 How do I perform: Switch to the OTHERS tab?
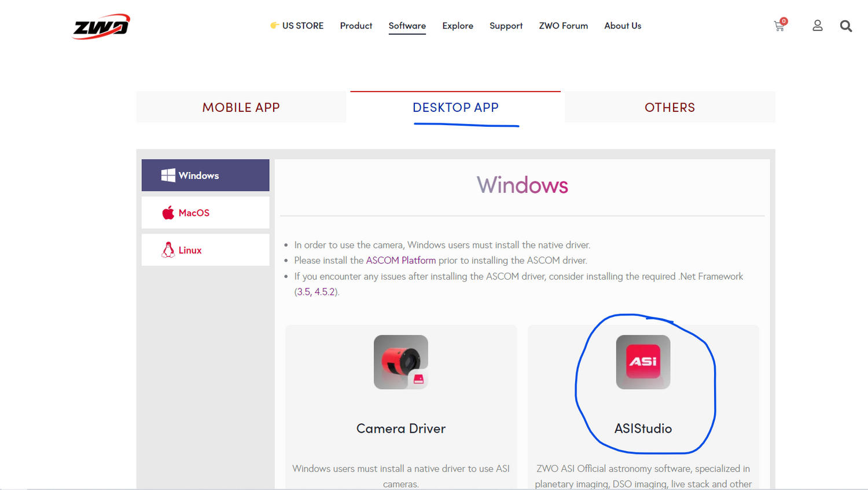click(x=670, y=107)
